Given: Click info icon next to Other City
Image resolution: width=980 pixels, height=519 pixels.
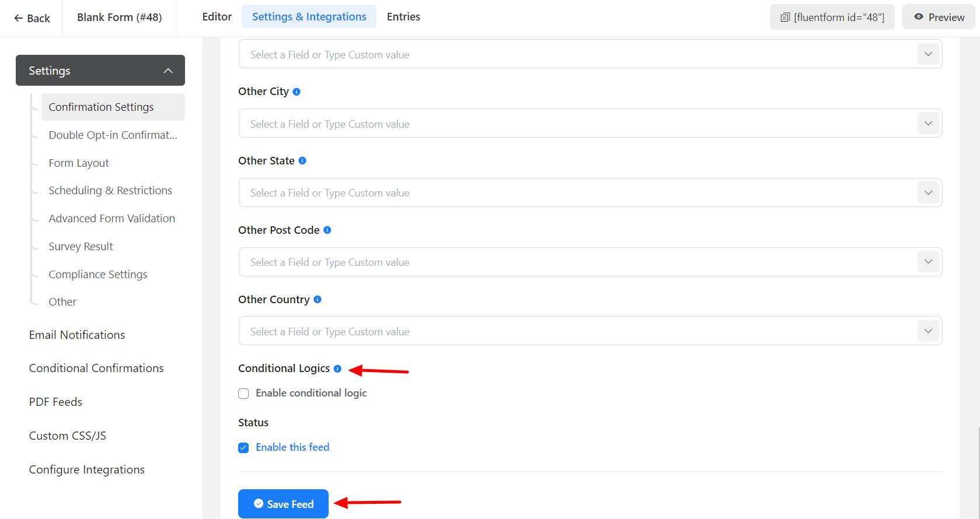Looking at the screenshot, I should [x=297, y=92].
